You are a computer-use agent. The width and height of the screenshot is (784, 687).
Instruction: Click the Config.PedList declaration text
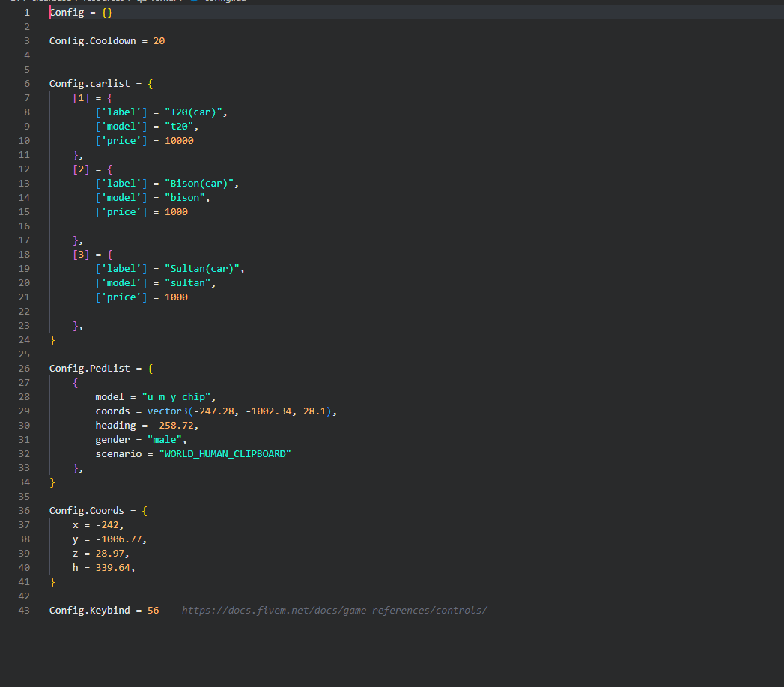[89, 369]
